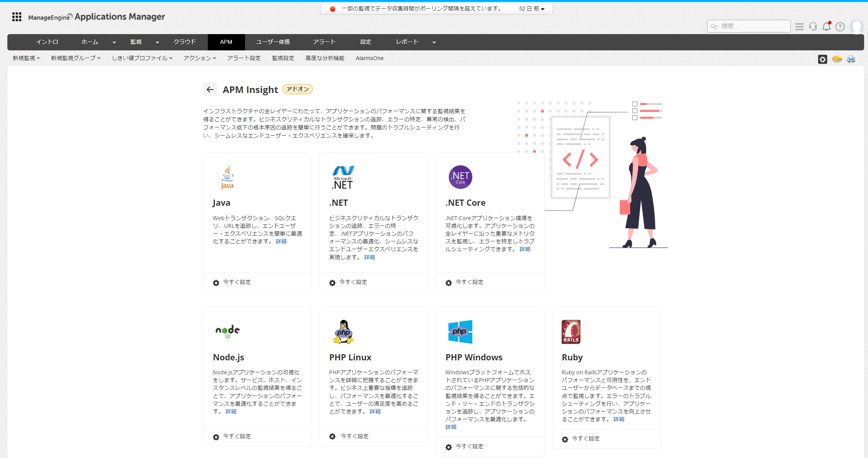Click the help question mark icon
Viewport: 868px width, 458px height.
(840, 26)
